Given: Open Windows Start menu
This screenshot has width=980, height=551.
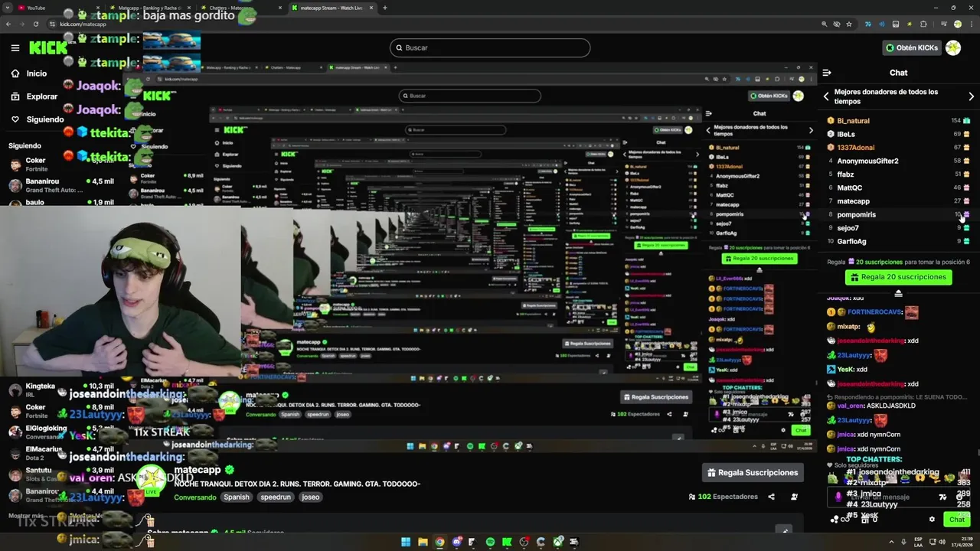Looking at the screenshot, I should 406,542.
